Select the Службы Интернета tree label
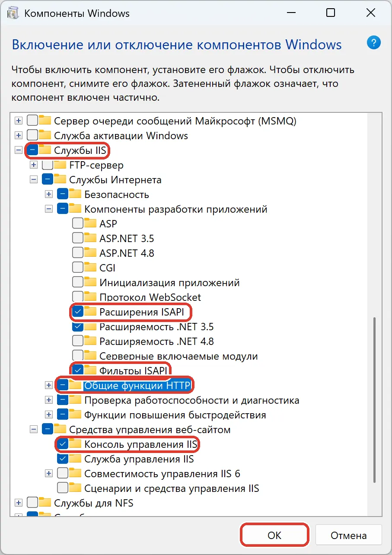 point(115,179)
